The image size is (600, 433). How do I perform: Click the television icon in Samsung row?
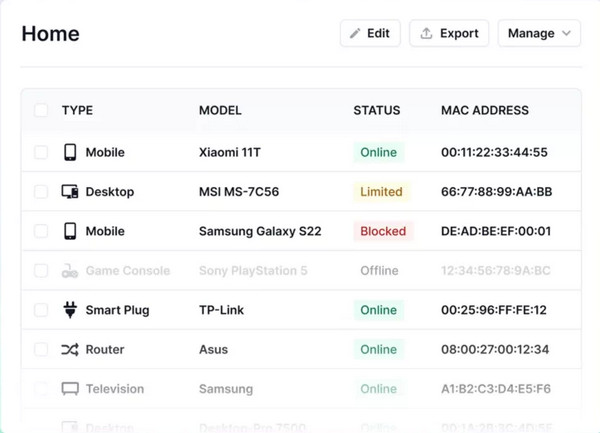(x=70, y=389)
